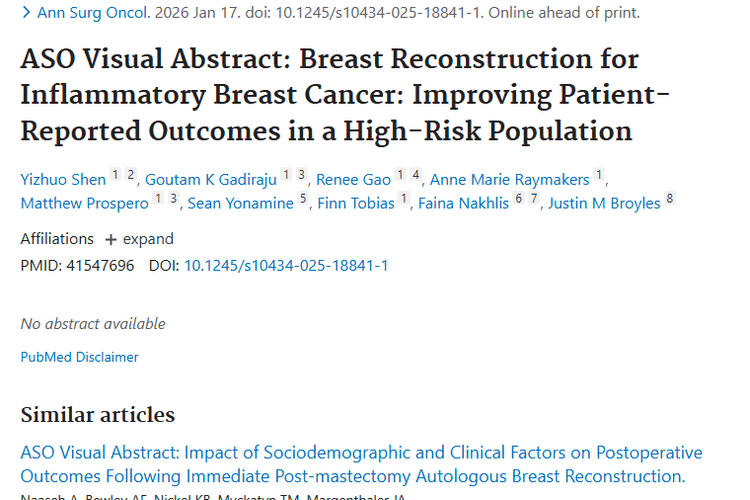Select author Renee Gao

point(354,180)
